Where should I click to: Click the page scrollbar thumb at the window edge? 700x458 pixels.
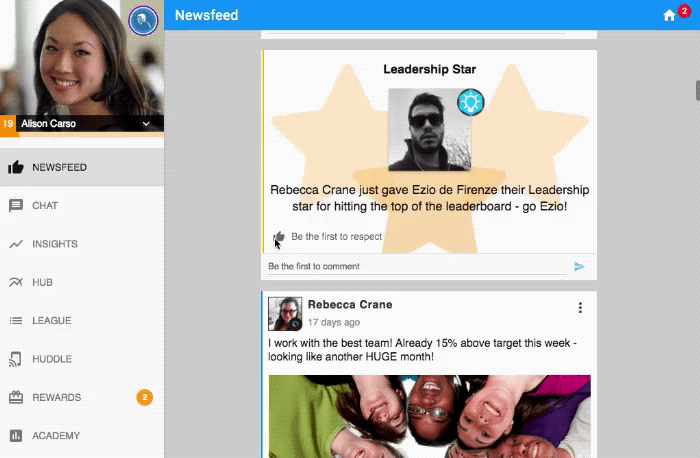click(697, 91)
